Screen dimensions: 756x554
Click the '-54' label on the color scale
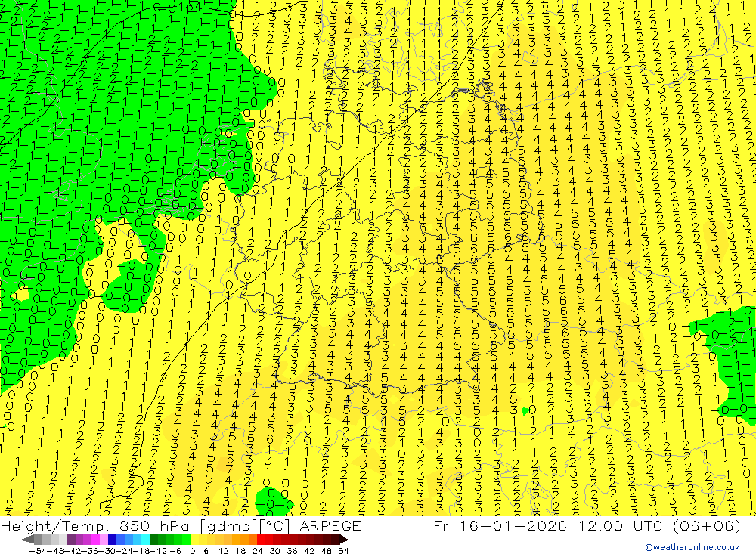pyautogui.click(x=38, y=551)
